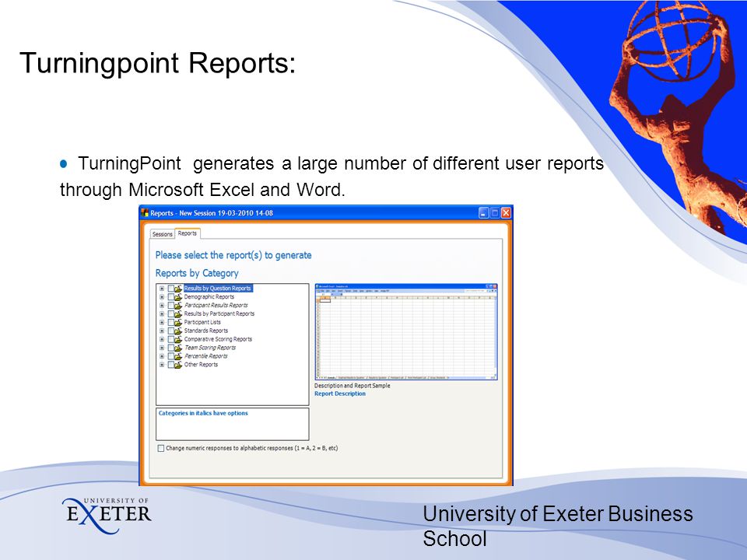
Task: Close the Reports window
Action: pos(506,213)
